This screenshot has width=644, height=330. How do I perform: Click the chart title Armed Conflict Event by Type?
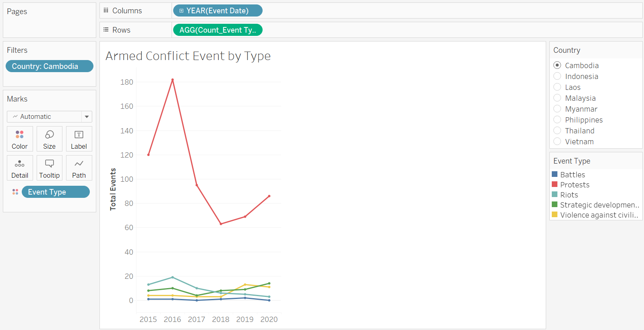tap(188, 56)
